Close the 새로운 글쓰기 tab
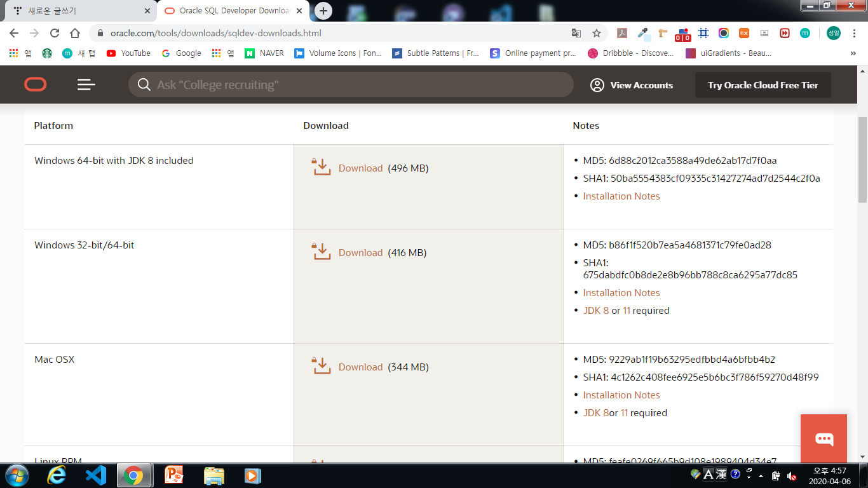This screenshot has width=868, height=488. [147, 11]
